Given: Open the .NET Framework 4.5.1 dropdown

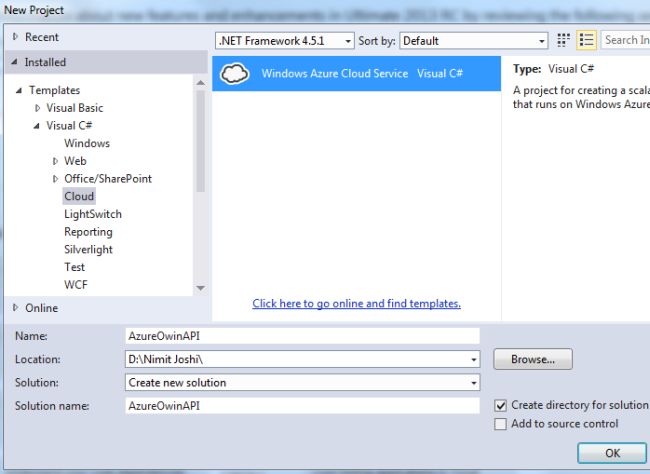Looking at the screenshot, I should [x=285, y=41].
